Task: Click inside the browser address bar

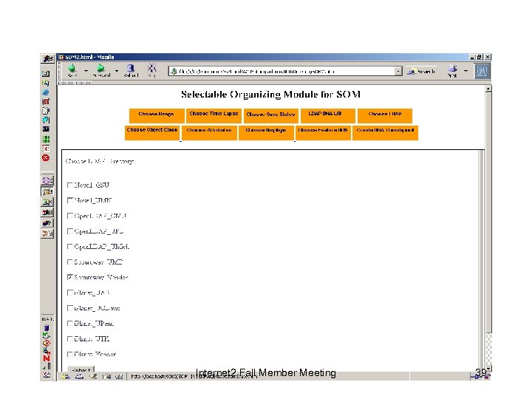Action: tap(285, 71)
